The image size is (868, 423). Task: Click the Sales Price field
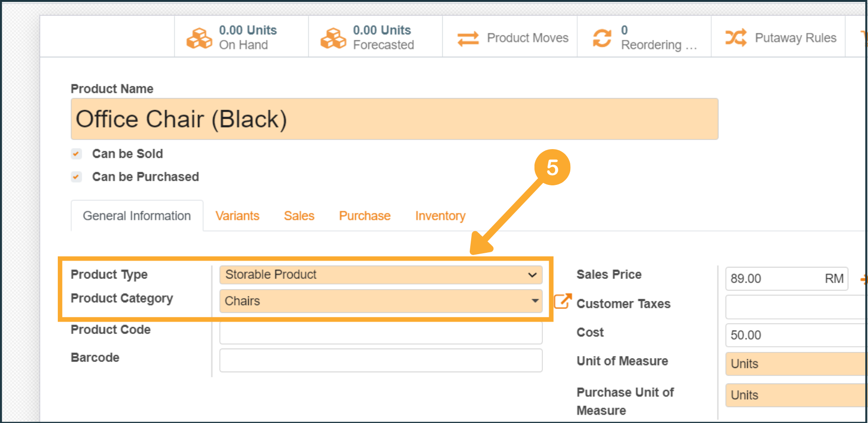tap(776, 278)
